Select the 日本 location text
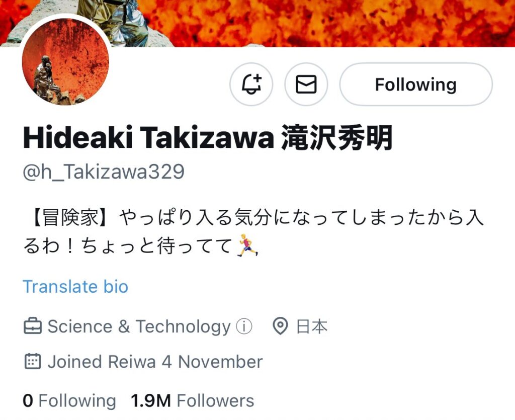 pyautogui.click(x=312, y=327)
